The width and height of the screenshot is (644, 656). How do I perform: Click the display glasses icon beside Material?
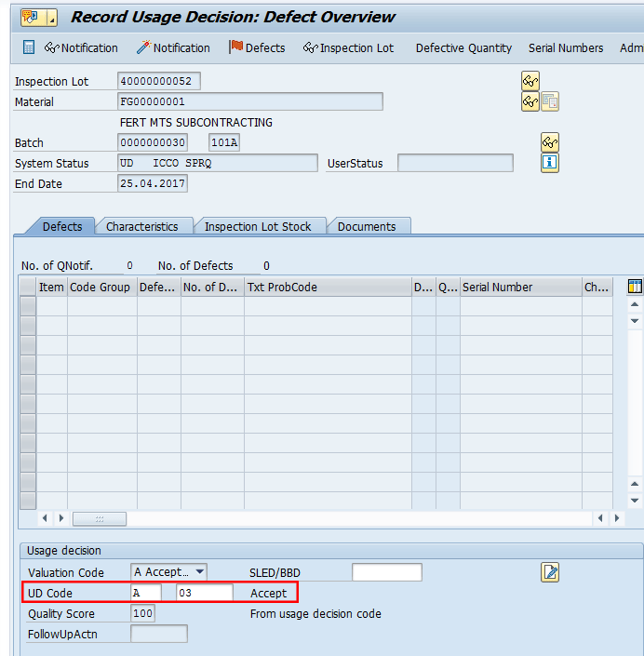[x=530, y=101]
